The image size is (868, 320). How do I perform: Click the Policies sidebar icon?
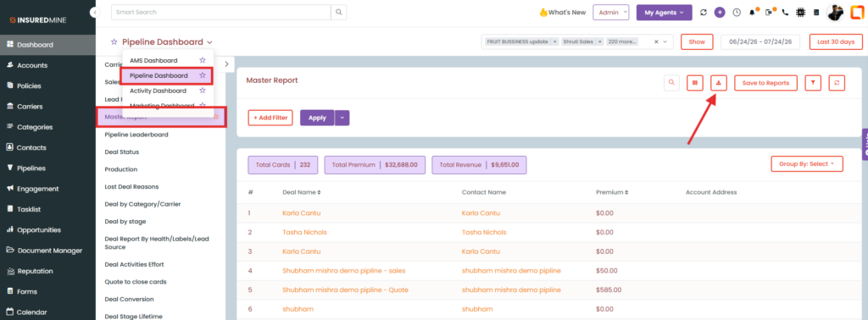tap(10, 86)
